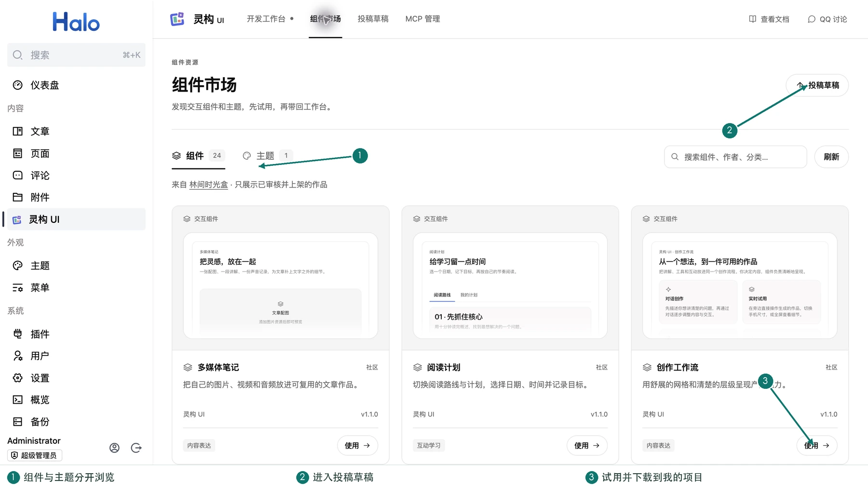The image size is (868, 492).
Task: Open 主题 under the 外观 sidebar group
Action: click(x=76, y=265)
